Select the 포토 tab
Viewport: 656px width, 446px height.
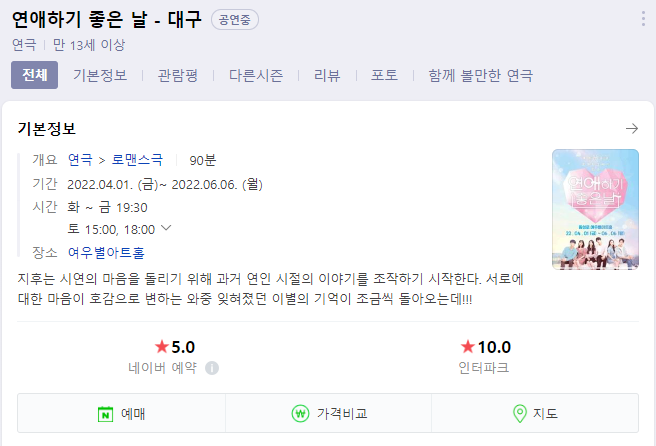384,75
